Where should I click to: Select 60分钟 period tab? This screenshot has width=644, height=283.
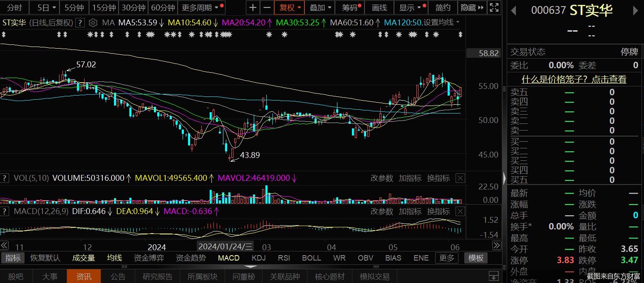(163, 7)
